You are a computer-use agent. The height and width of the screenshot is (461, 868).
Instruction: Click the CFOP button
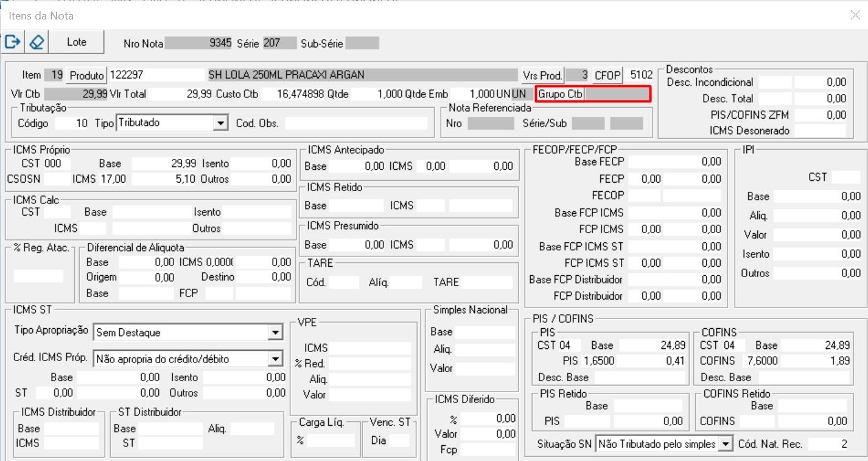607,76
